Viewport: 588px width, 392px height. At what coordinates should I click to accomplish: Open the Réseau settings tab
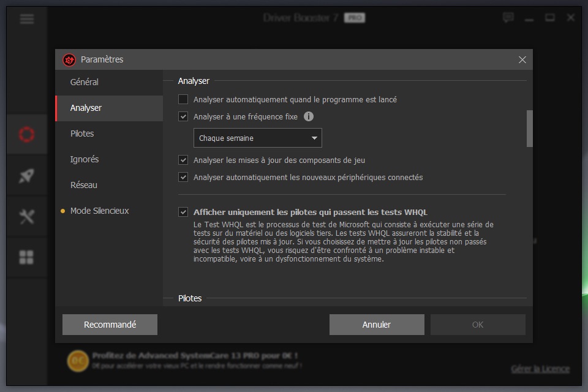(x=109, y=185)
